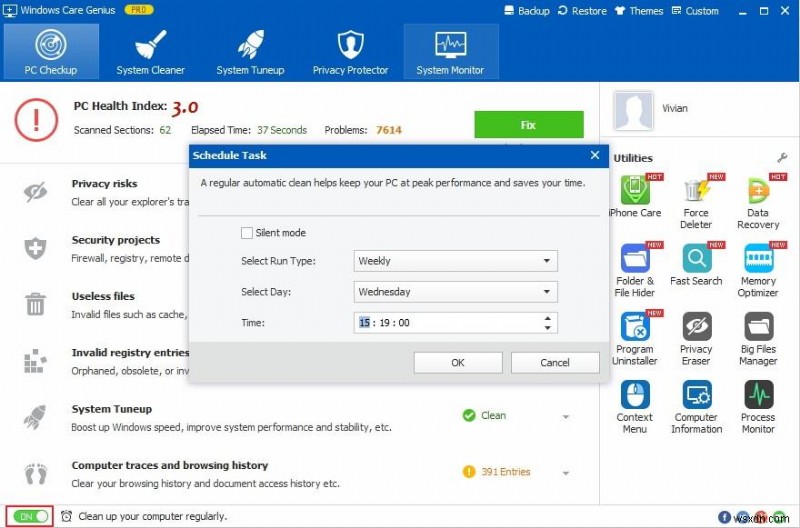Switch to the System Monitor tab
This screenshot has width=800, height=528.
click(x=451, y=52)
